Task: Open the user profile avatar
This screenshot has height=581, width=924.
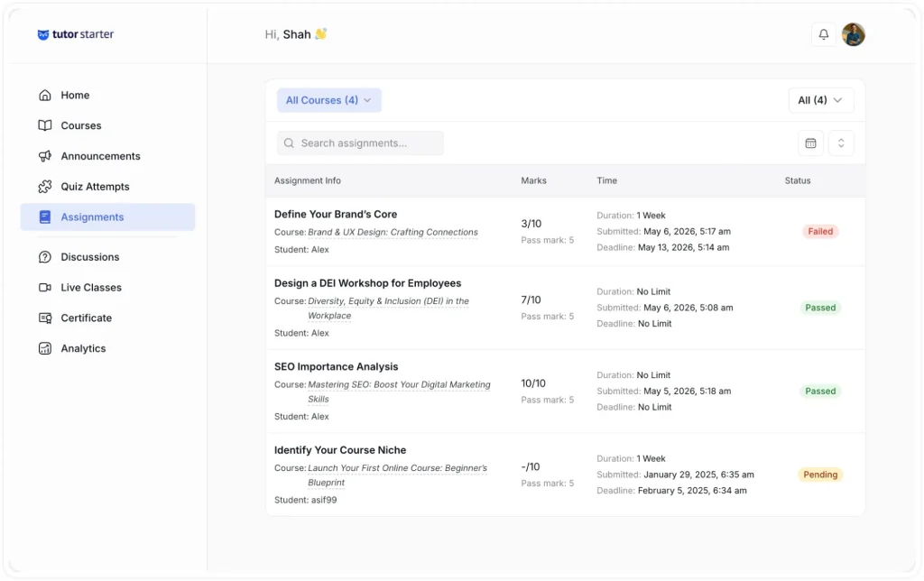Action: coord(853,34)
